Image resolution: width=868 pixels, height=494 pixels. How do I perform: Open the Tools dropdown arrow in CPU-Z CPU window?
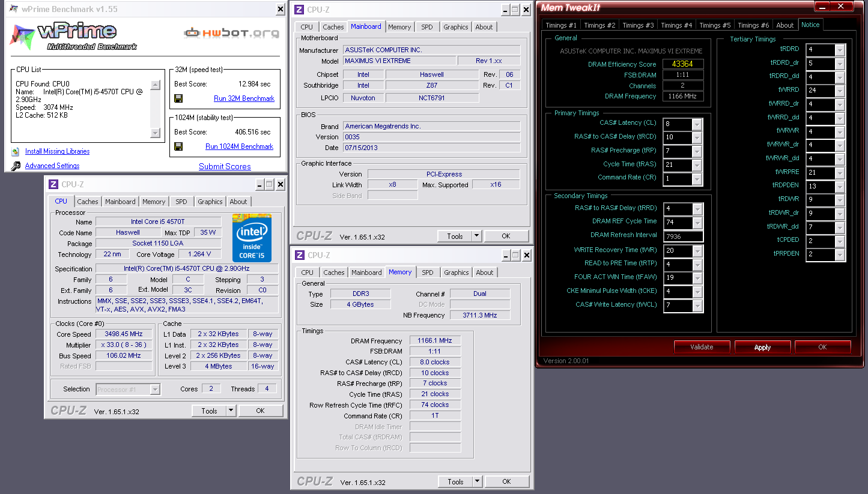coord(231,411)
